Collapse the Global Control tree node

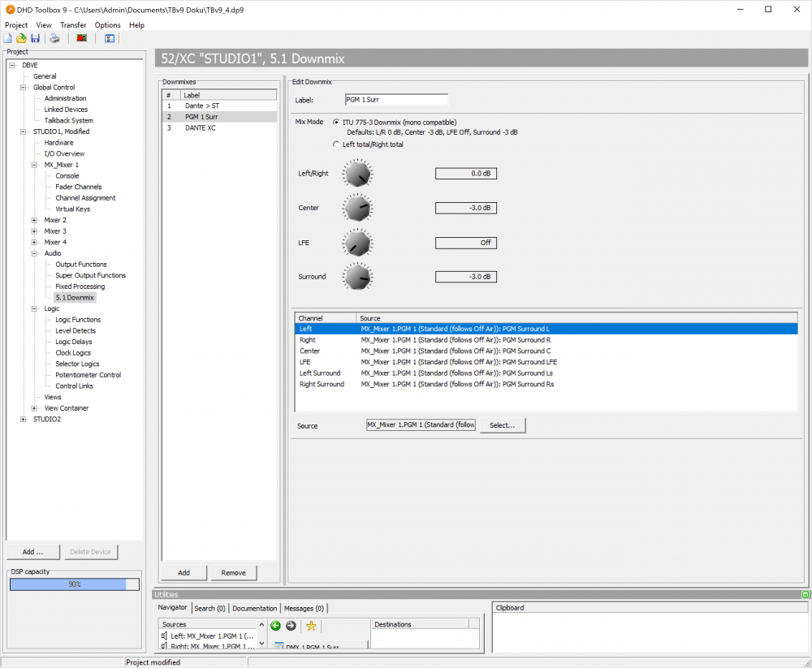pos(24,88)
